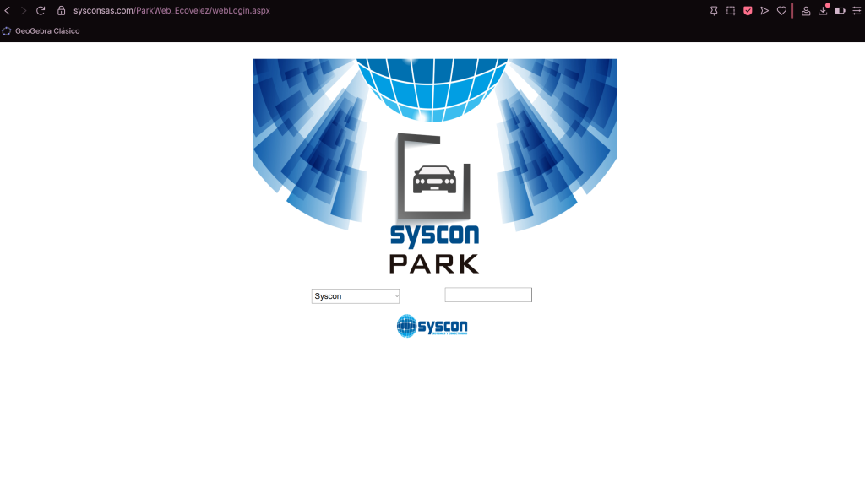
Task: Expand the Syscon dropdown list
Action: tap(356, 296)
